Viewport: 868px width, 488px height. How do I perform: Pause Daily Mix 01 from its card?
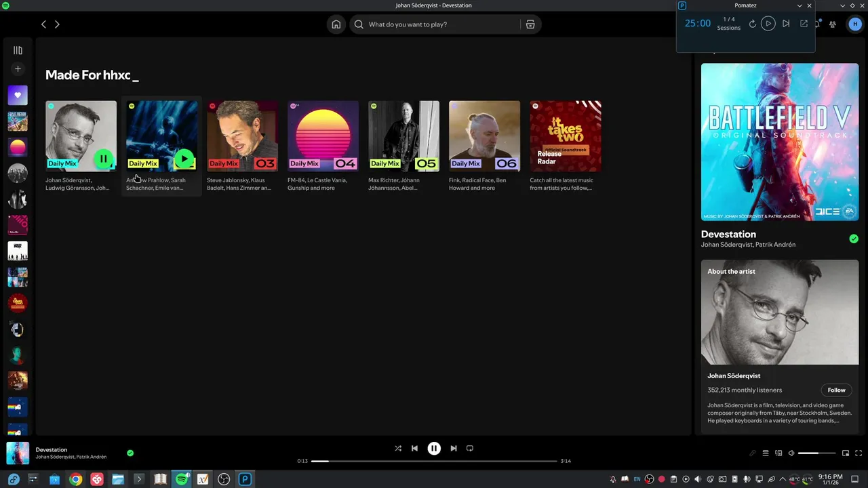click(x=103, y=159)
